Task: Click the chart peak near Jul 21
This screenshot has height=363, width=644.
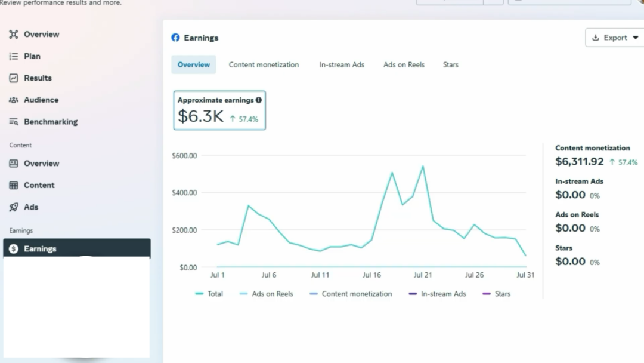Action: tap(423, 166)
